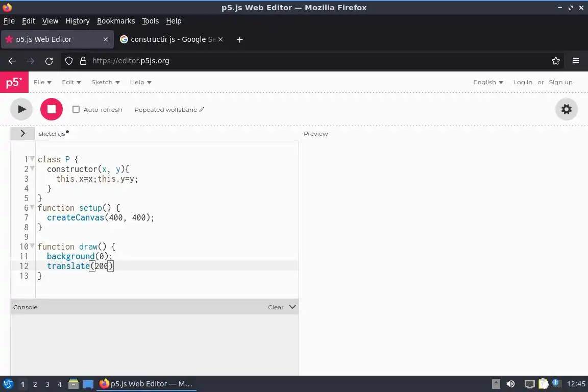
Task: Click the show desktop taskbar icon
Action: point(88,384)
